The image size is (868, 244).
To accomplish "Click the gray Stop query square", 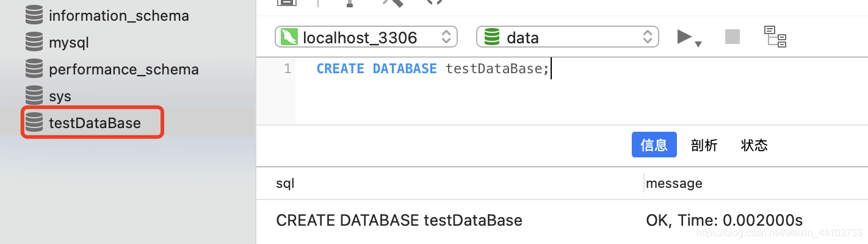I will [732, 37].
